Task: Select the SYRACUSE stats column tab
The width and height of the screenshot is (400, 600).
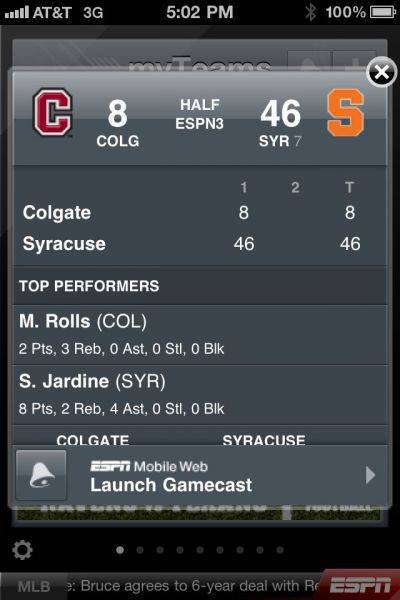Action: tap(264, 439)
